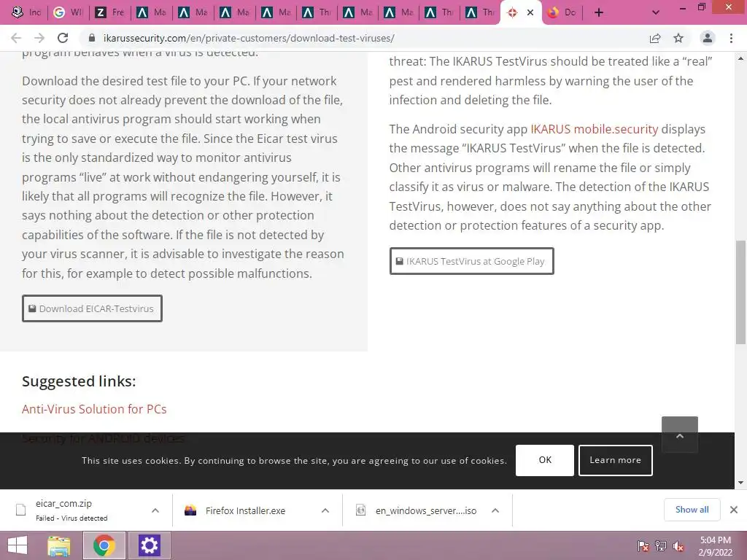Open the en_windows_server iso download item
The width and height of the screenshot is (747, 560).
pyautogui.click(x=419, y=510)
